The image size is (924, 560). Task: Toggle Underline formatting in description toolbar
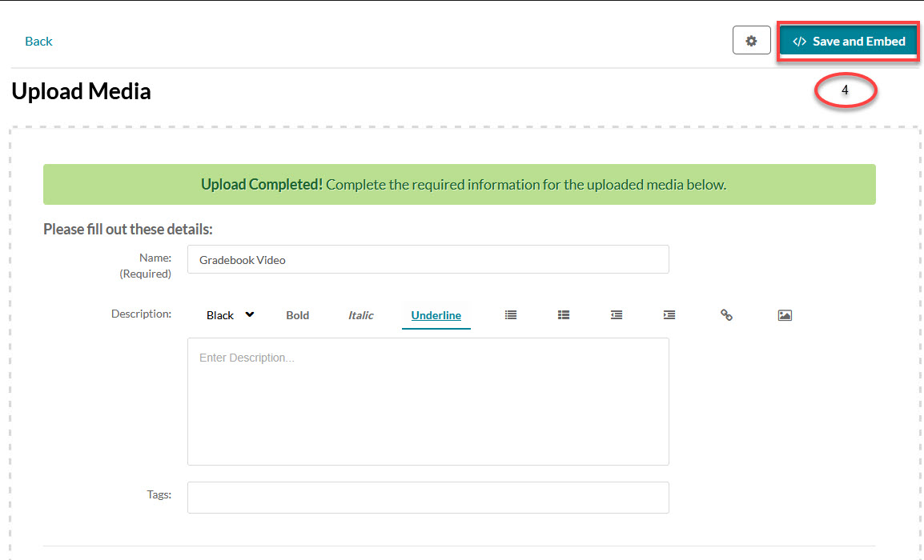point(436,315)
